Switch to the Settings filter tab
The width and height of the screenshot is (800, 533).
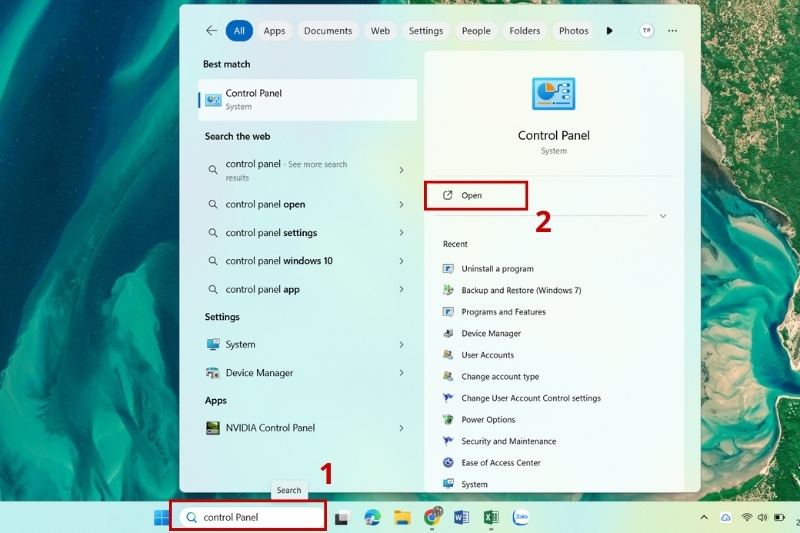point(426,31)
